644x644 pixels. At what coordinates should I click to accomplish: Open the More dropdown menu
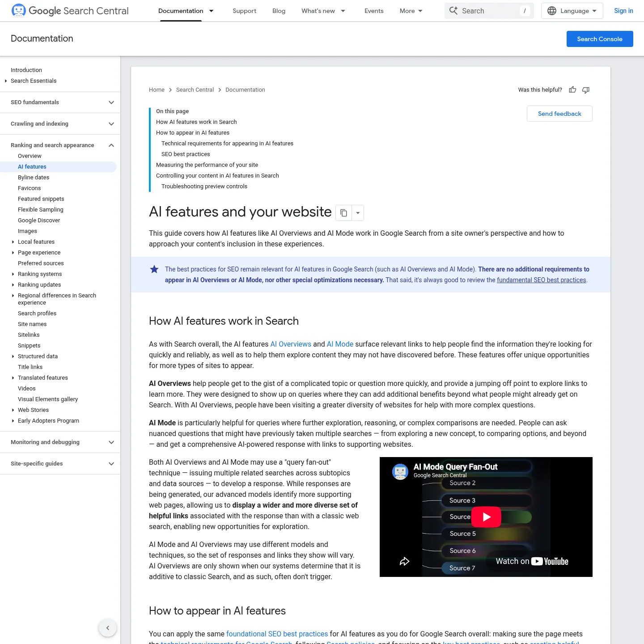click(411, 11)
